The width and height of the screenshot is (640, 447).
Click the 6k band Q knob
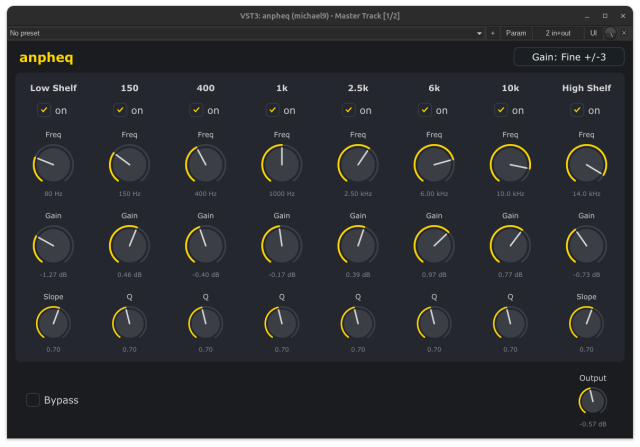tap(434, 323)
